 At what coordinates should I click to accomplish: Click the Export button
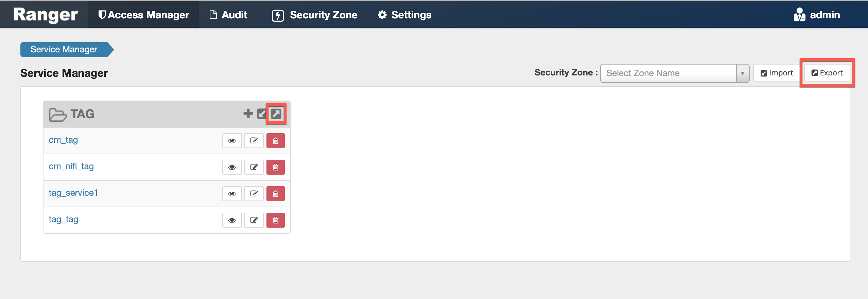click(827, 73)
